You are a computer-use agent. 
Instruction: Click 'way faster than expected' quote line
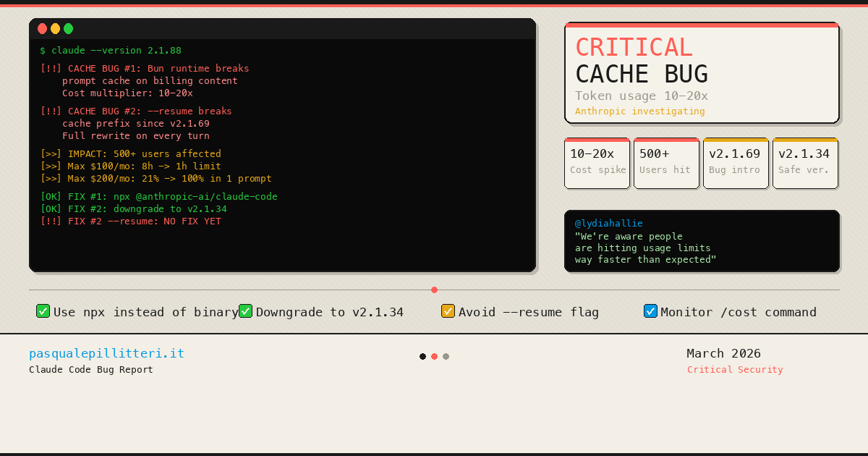pyautogui.click(x=646, y=259)
